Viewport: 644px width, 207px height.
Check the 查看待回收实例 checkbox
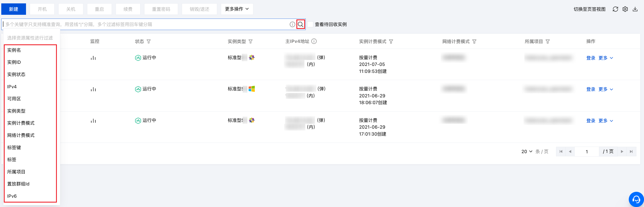coord(310,24)
